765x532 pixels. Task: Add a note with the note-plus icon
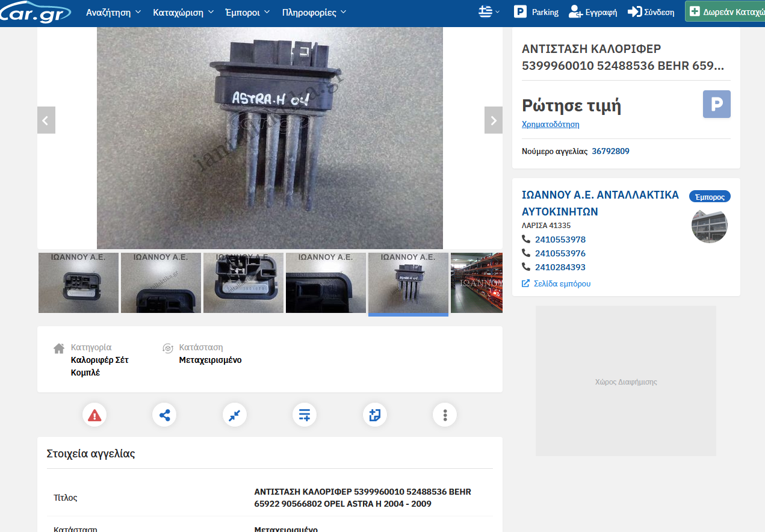[375, 415]
